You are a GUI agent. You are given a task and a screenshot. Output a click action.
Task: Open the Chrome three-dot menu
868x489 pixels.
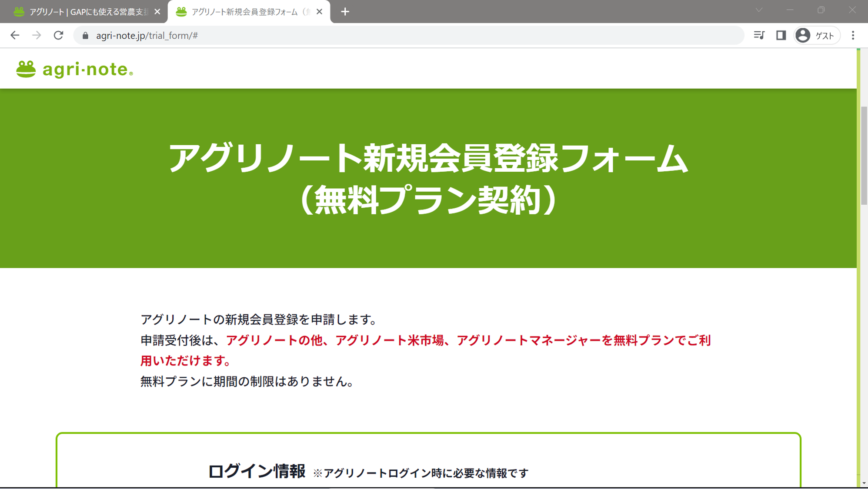click(853, 35)
